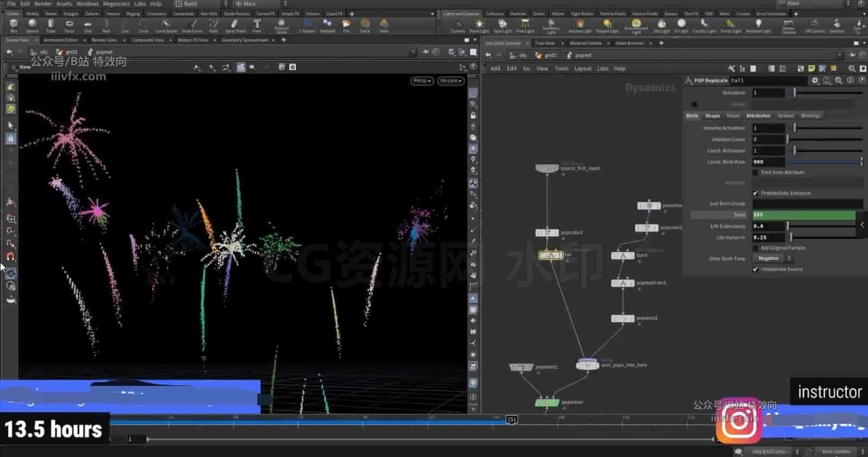
Task: Click frame 151 marker on timeline
Action: pos(511,420)
